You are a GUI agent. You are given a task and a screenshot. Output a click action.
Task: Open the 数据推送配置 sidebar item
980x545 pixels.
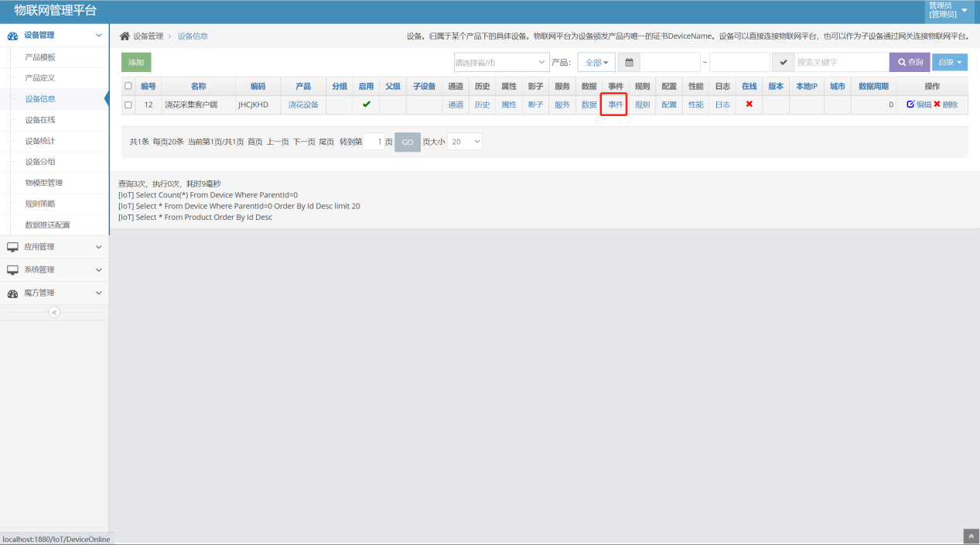point(47,225)
